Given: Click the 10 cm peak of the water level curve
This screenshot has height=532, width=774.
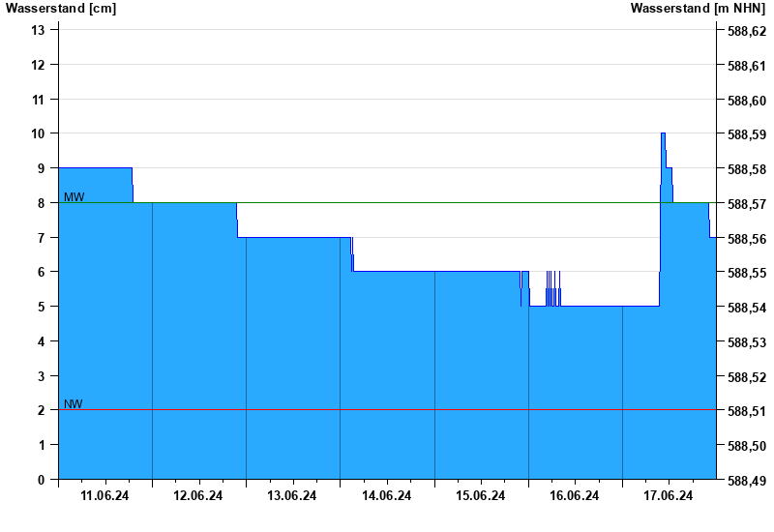Looking at the screenshot, I should pos(663,133).
